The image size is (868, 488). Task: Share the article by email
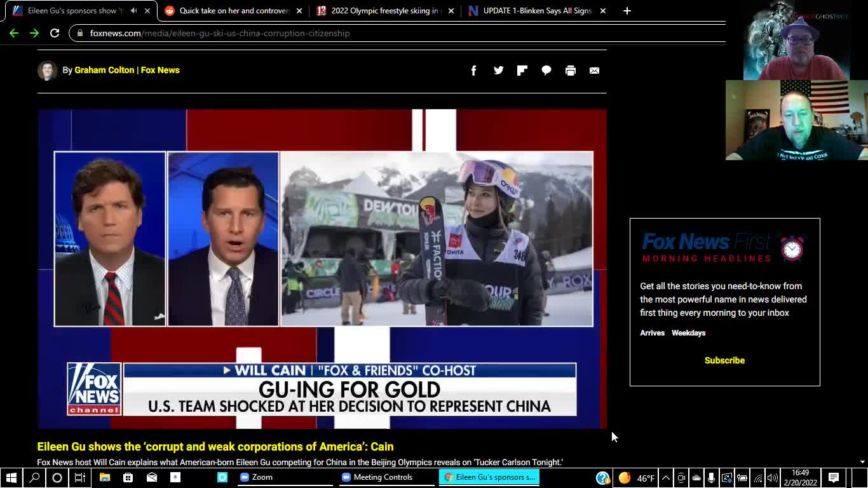click(594, 71)
